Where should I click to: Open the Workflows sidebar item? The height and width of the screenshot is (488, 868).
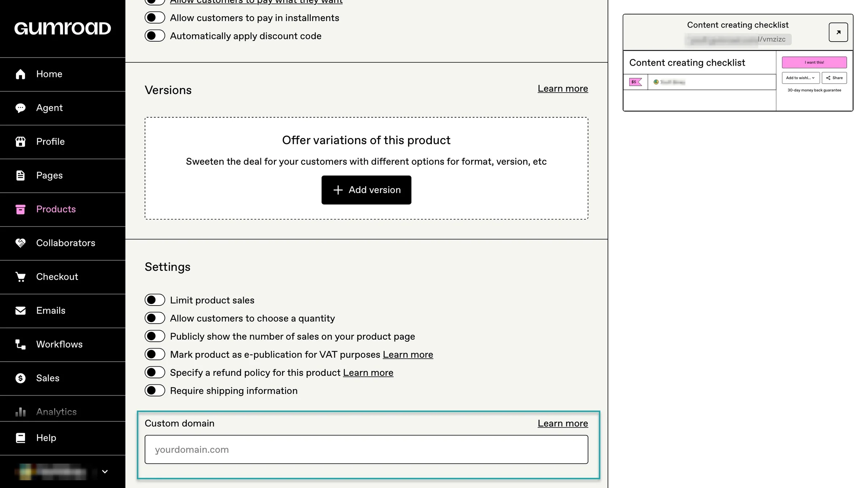(x=63, y=345)
